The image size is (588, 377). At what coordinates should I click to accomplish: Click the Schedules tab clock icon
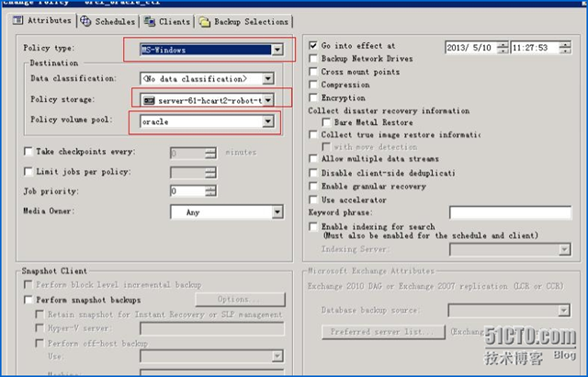point(85,21)
